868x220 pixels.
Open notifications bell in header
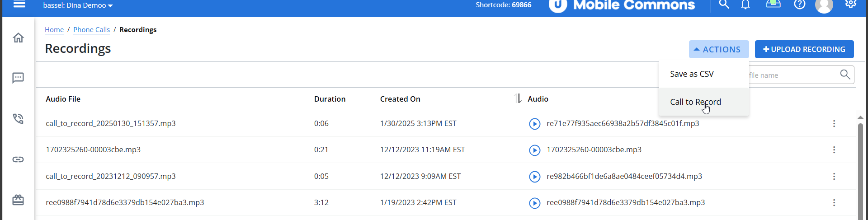click(745, 5)
